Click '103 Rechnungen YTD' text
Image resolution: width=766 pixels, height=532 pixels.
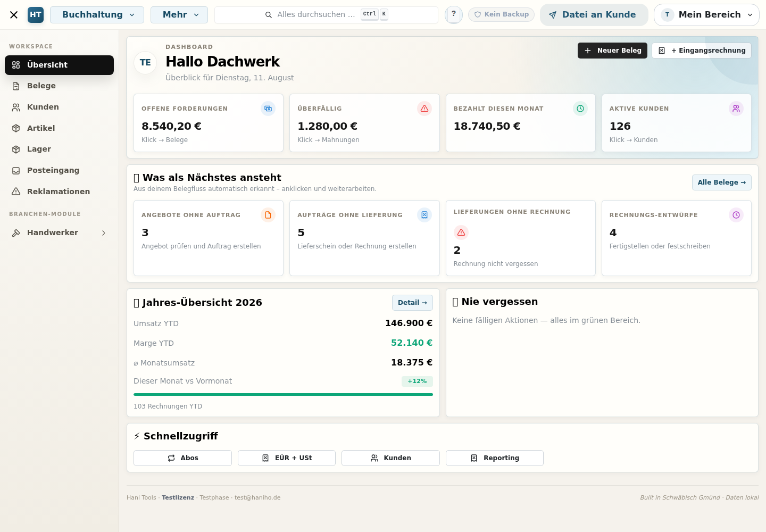click(168, 406)
